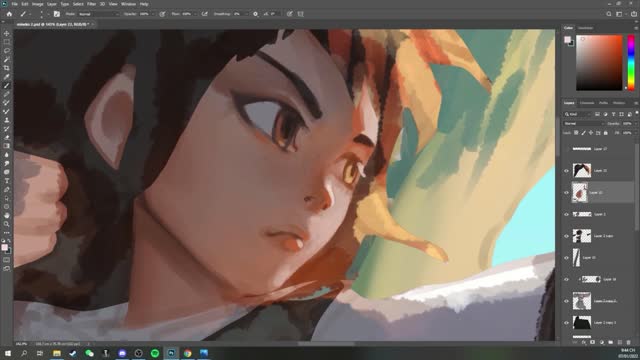Click the rainbow hue slider
Screen dimensions: 640x360
[x=631, y=63]
